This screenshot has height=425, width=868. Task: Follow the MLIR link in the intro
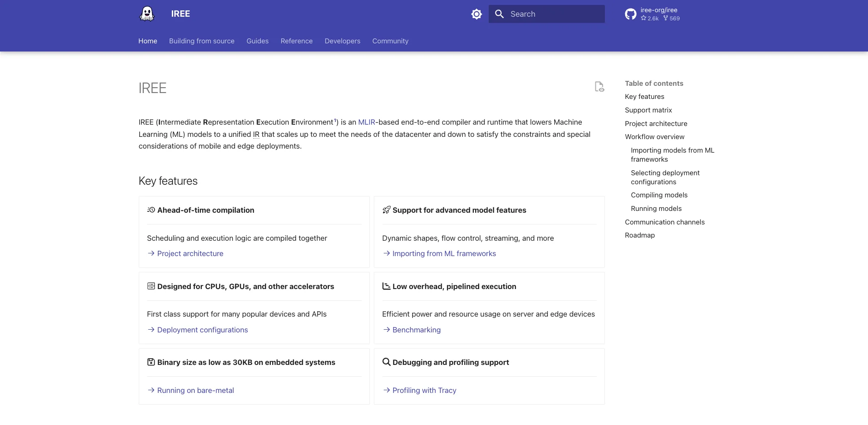point(367,122)
